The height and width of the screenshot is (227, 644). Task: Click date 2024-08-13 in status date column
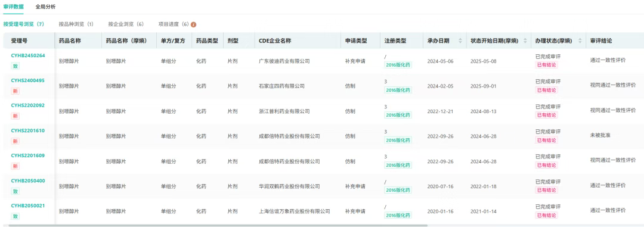[x=484, y=111]
